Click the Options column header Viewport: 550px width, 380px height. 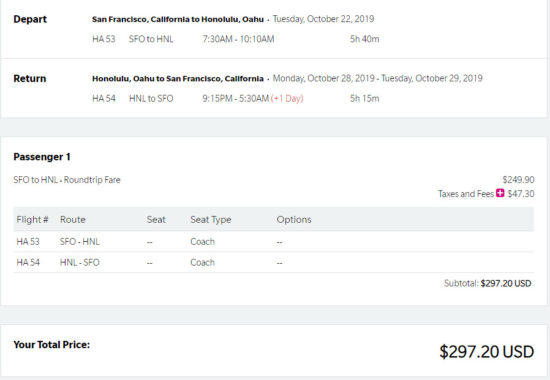pos(294,220)
